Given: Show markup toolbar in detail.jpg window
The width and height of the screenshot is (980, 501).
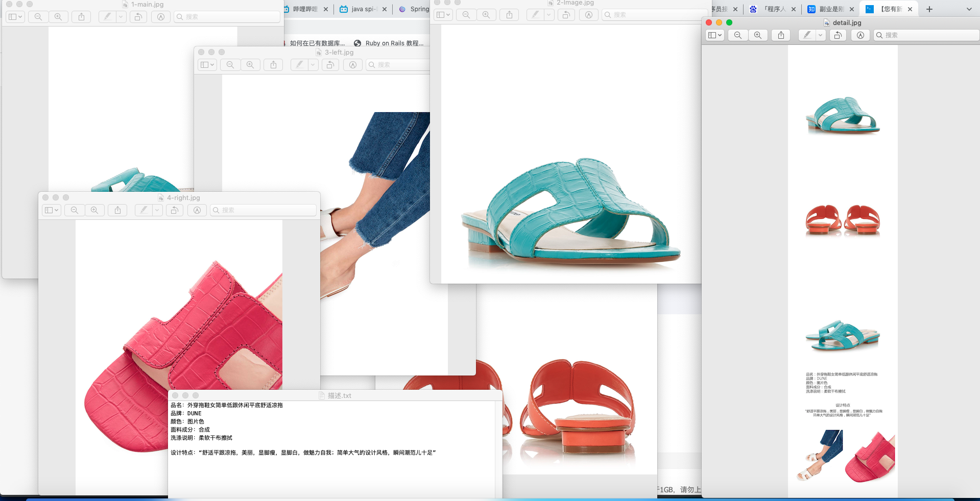Looking at the screenshot, I should pyautogui.click(x=861, y=35).
